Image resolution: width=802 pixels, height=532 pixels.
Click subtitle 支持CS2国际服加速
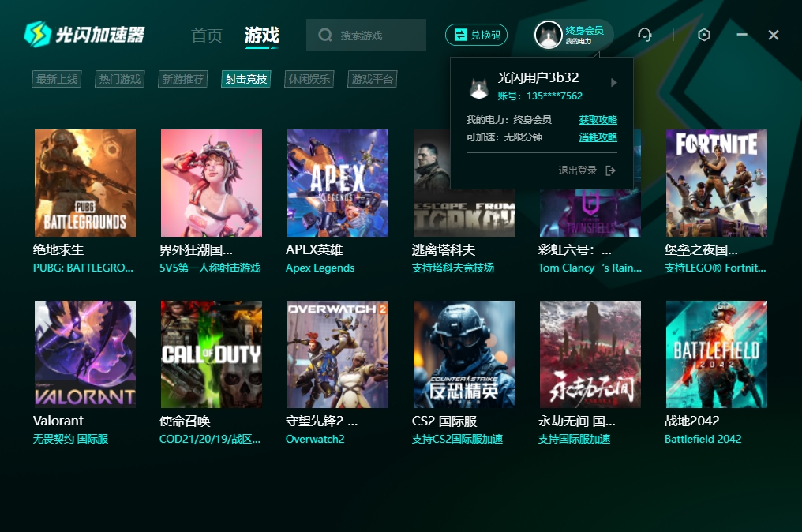click(x=457, y=439)
